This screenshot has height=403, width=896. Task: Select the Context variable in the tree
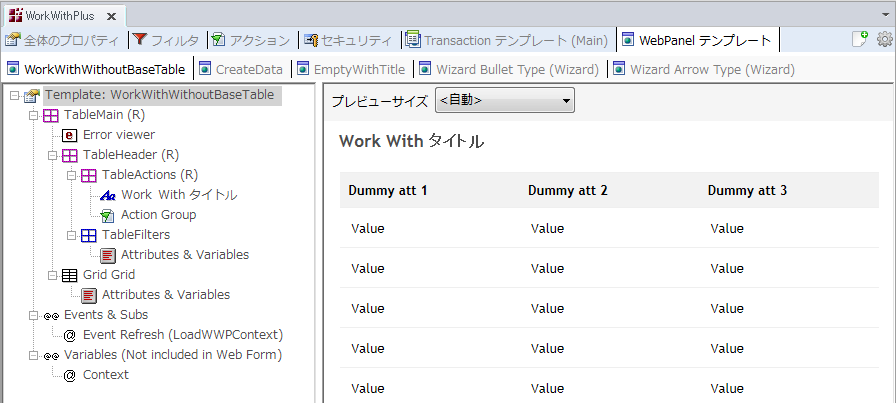(x=105, y=375)
